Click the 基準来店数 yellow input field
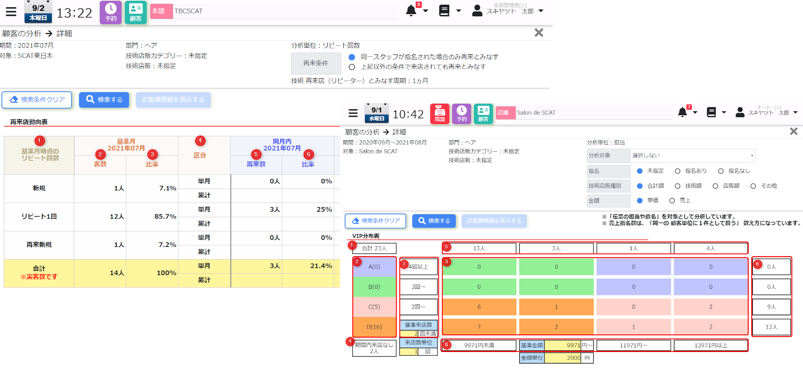The width and height of the screenshot is (803, 382). 409,334
